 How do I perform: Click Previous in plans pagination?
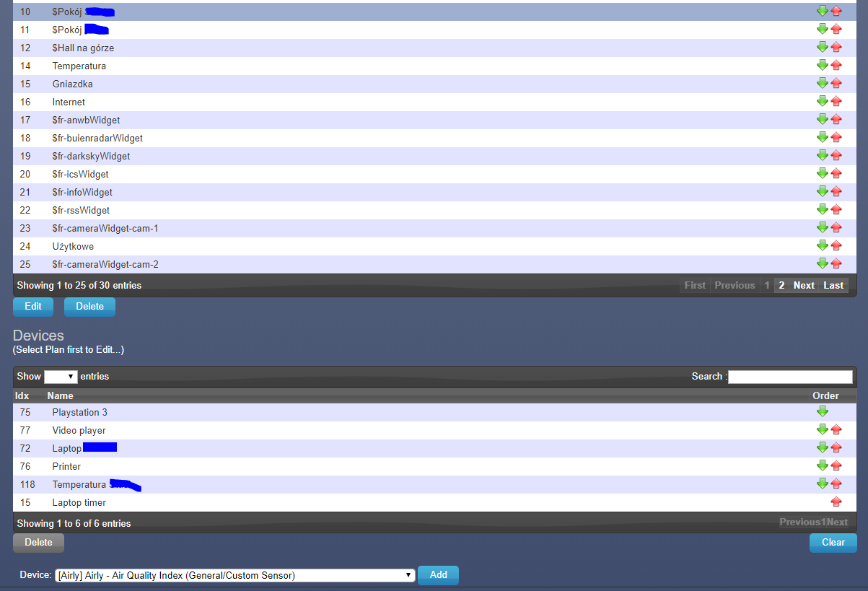[x=735, y=285]
